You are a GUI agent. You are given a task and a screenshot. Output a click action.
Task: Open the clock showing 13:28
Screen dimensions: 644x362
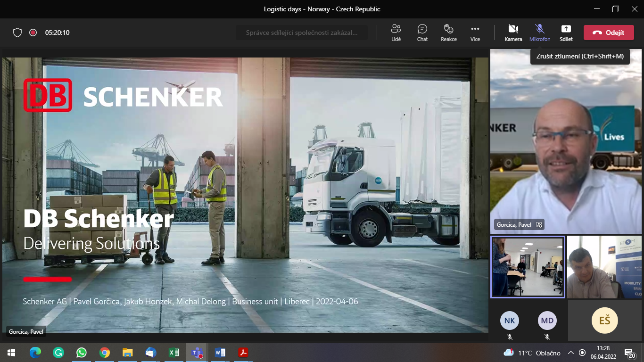pyautogui.click(x=603, y=353)
